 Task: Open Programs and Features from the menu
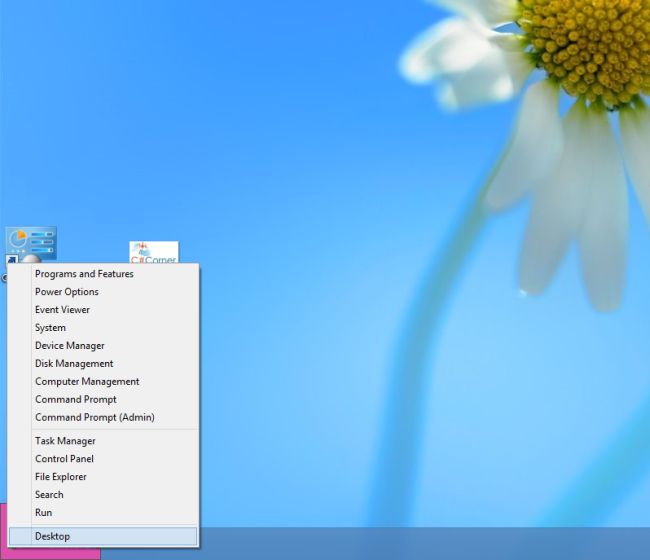[x=103, y=274]
